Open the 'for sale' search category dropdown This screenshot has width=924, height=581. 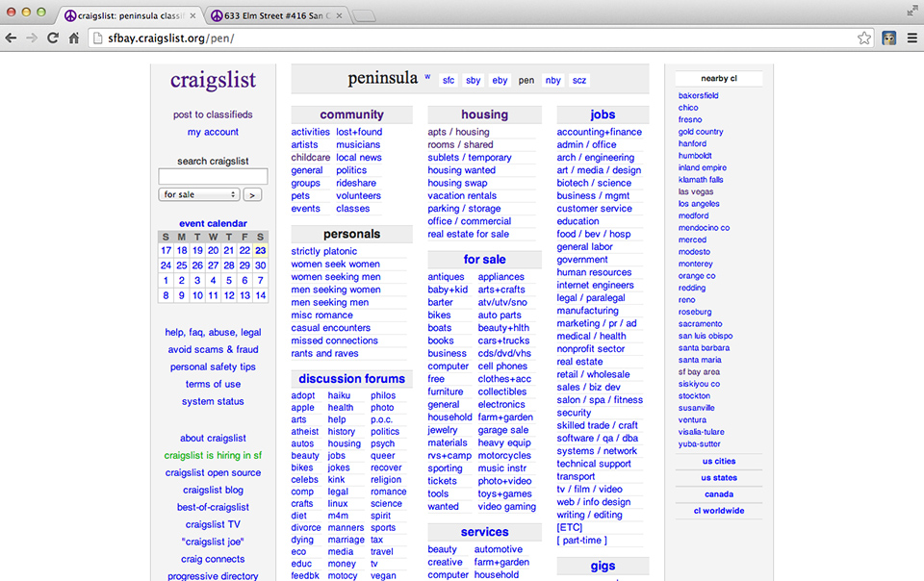pyautogui.click(x=199, y=194)
